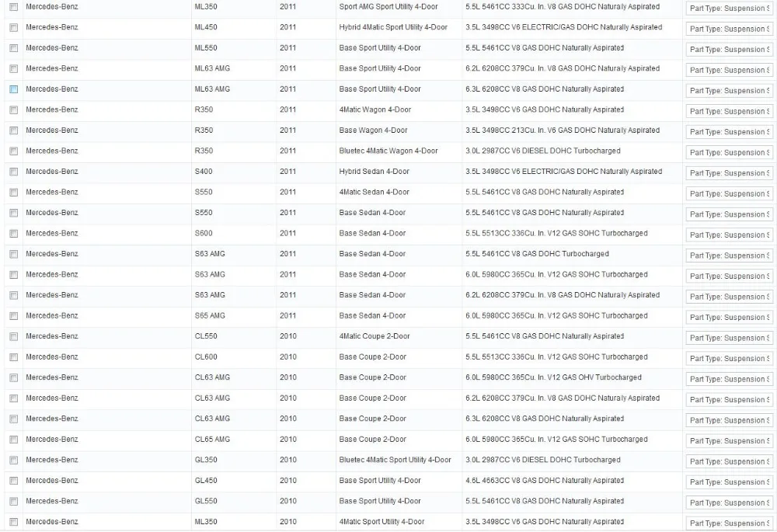The width and height of the screenshot is (777, 532).
Task: Check the S400 Hybrid Sedan checkbox
Action: (x=13, y=172)
